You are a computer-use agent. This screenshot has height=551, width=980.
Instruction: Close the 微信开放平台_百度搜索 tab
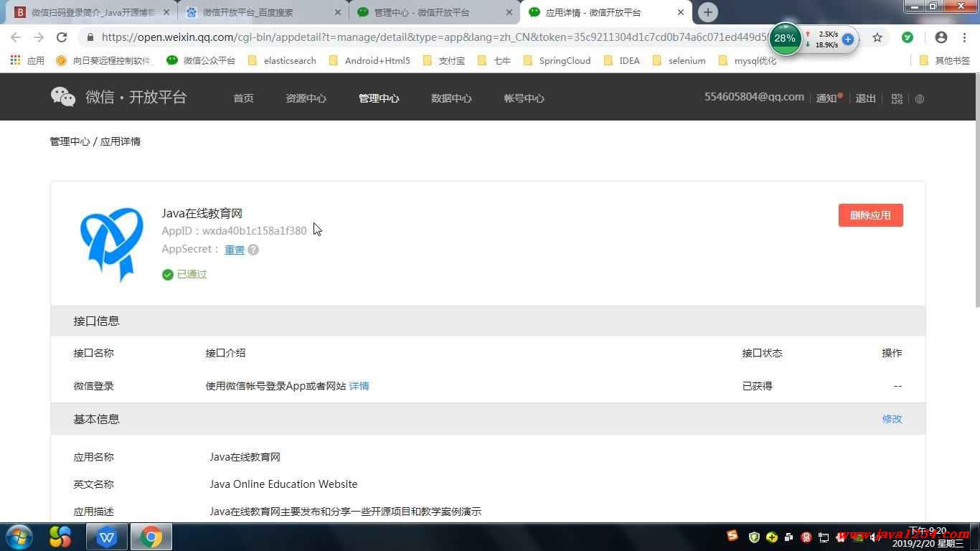click(x=338, y=12)
